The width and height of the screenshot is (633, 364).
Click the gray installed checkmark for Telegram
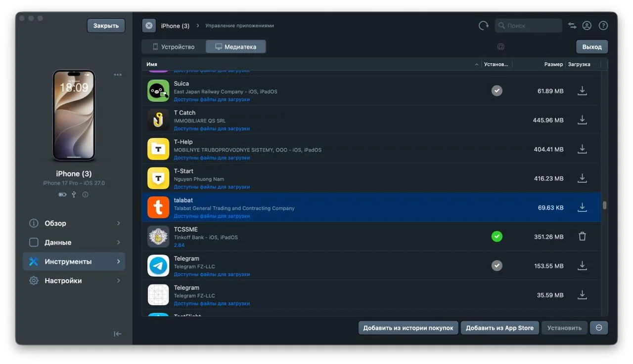pos(497,266)
